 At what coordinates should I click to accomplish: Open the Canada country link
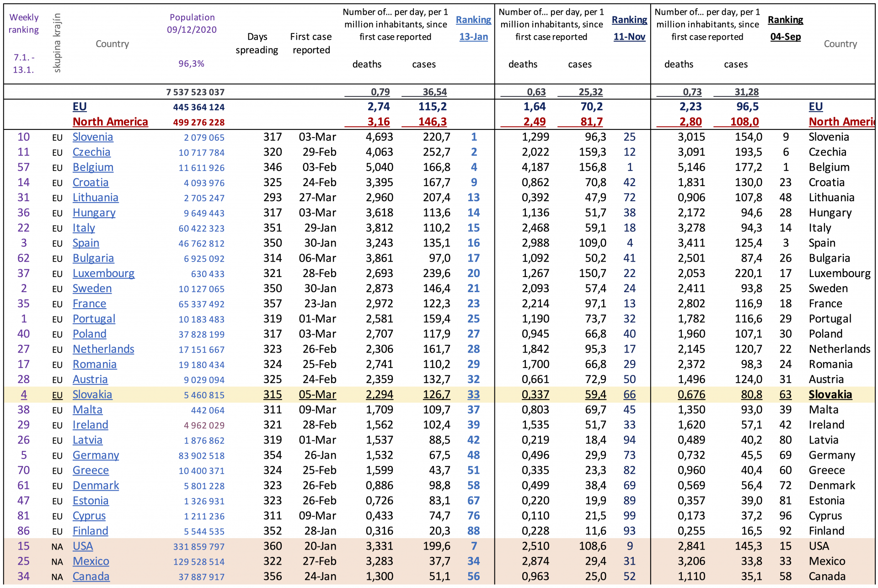(x=91, y=577)
